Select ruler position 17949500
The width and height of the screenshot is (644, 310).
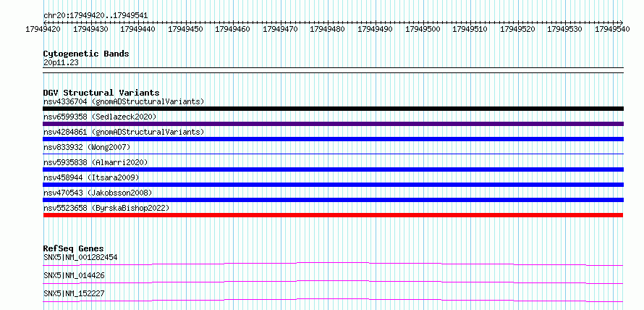click(x=423, y=29)
